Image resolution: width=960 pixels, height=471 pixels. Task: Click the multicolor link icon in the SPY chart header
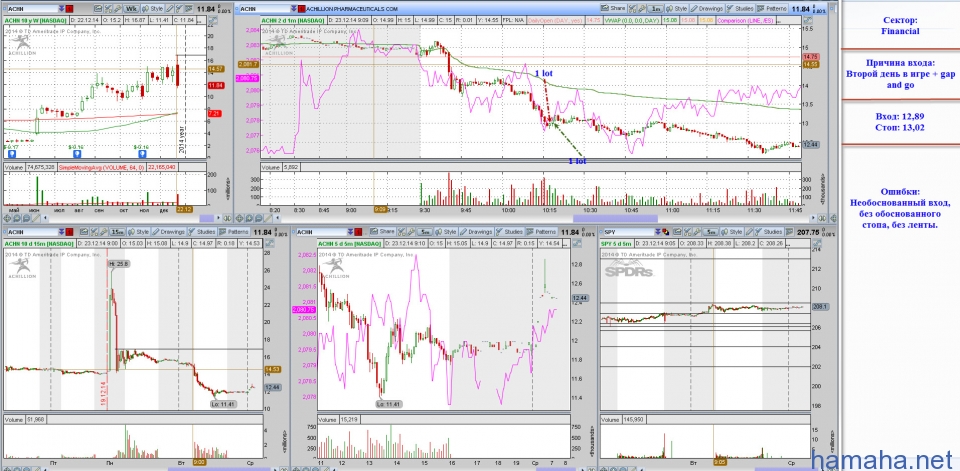666,232
